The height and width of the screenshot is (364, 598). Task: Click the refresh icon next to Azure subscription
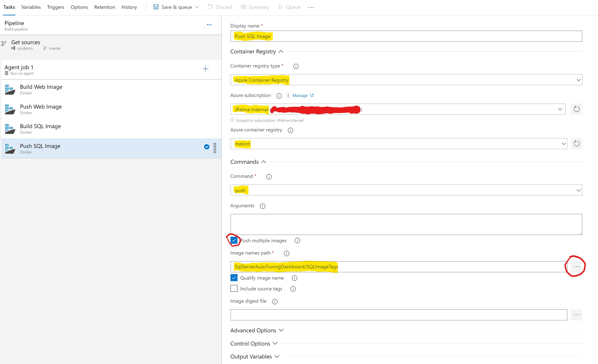point(576,109)
